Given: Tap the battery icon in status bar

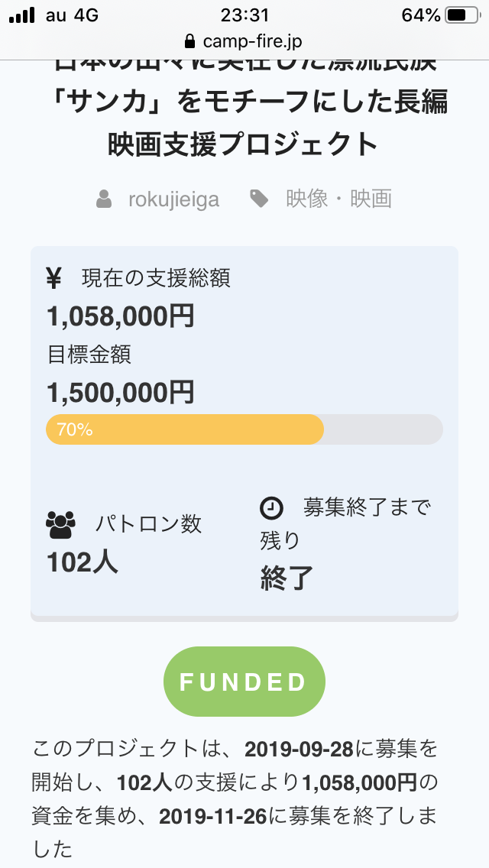Looking at the screenshot, I should 461,15.
